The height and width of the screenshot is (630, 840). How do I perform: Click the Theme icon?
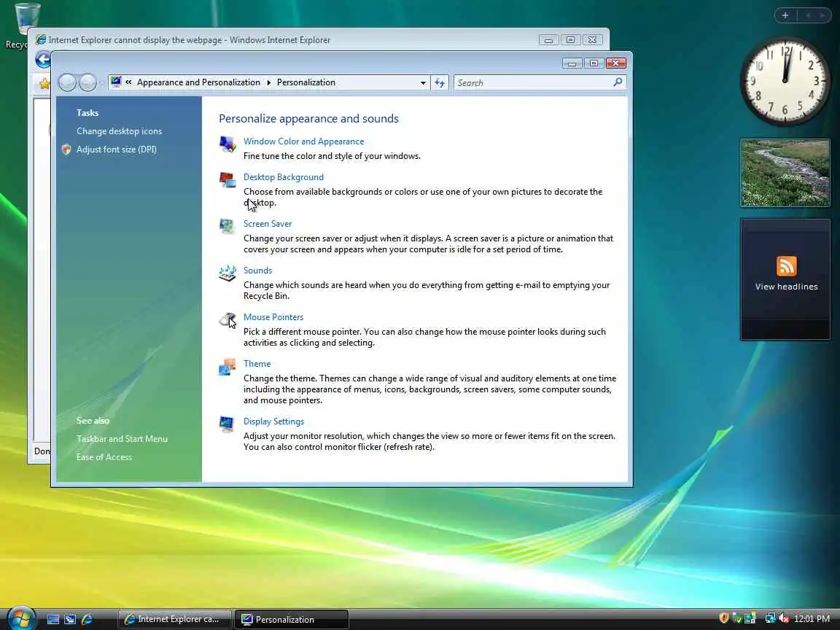click(x=227, y=367)
